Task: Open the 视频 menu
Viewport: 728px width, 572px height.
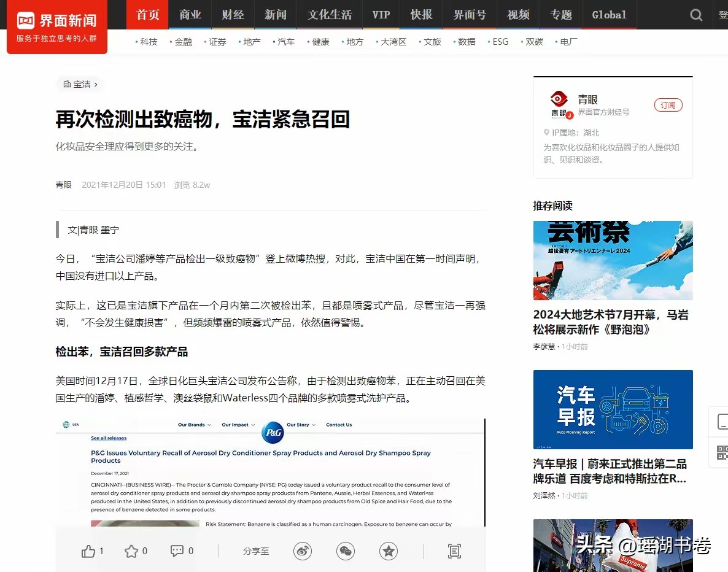Action: [518, 15]
